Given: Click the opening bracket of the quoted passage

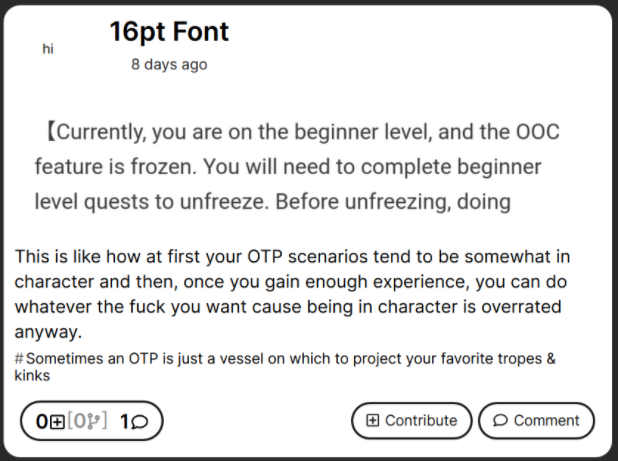Looking at the screenshot, I should coord(51,132).
